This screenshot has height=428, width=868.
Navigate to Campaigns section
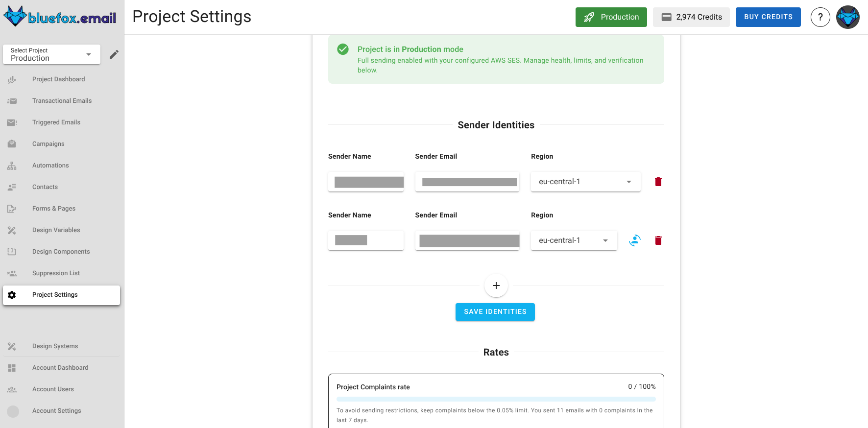48,144
